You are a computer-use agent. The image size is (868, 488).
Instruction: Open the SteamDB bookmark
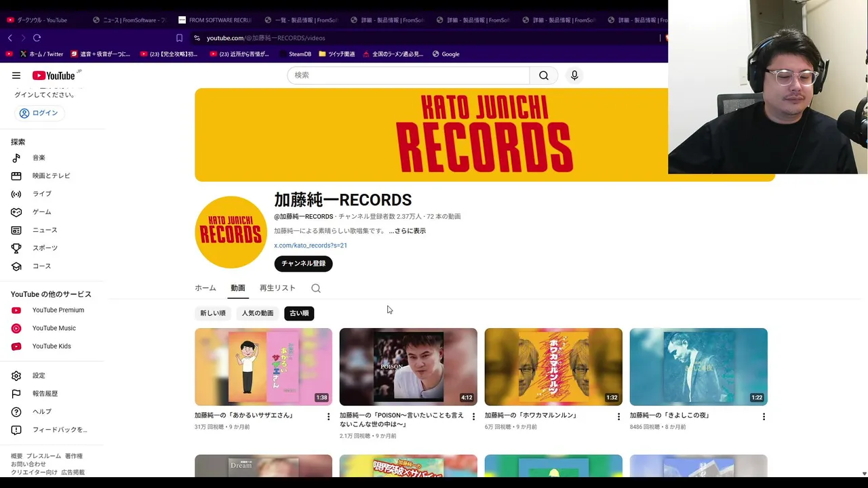tap(294, 54)
